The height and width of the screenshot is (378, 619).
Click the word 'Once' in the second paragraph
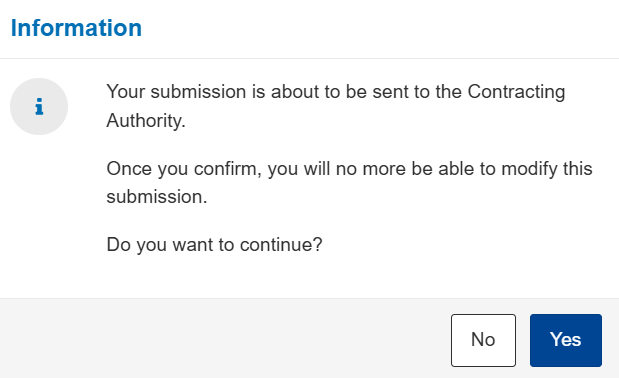point(129,169)
